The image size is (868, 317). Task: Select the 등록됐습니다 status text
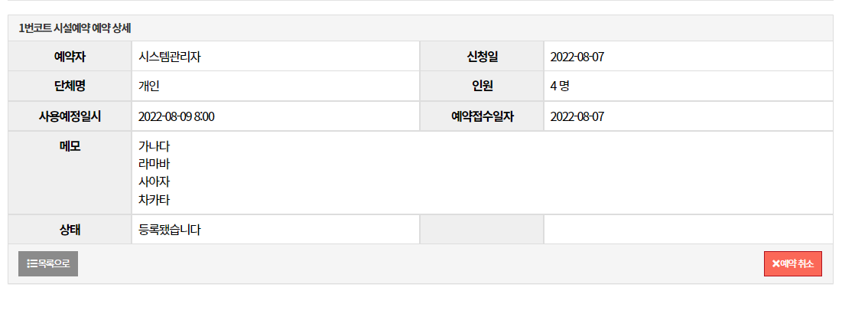(x=169, y=230)
